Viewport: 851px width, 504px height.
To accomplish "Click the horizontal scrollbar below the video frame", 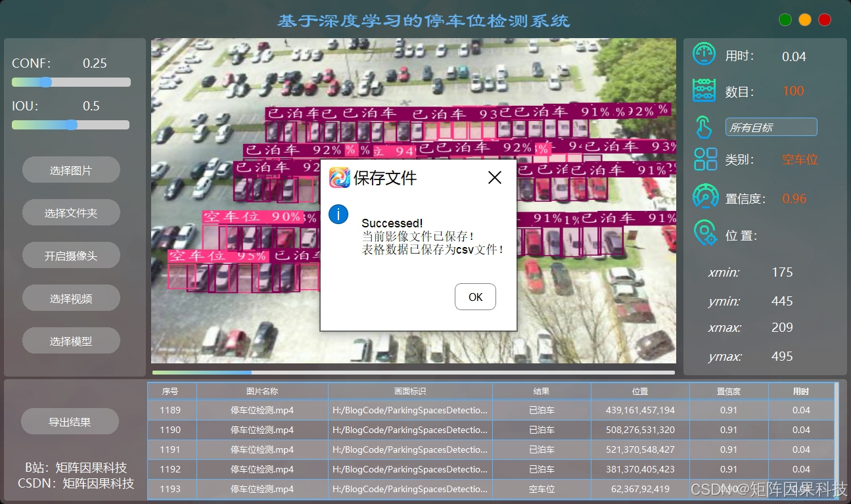I will point(200,372).
